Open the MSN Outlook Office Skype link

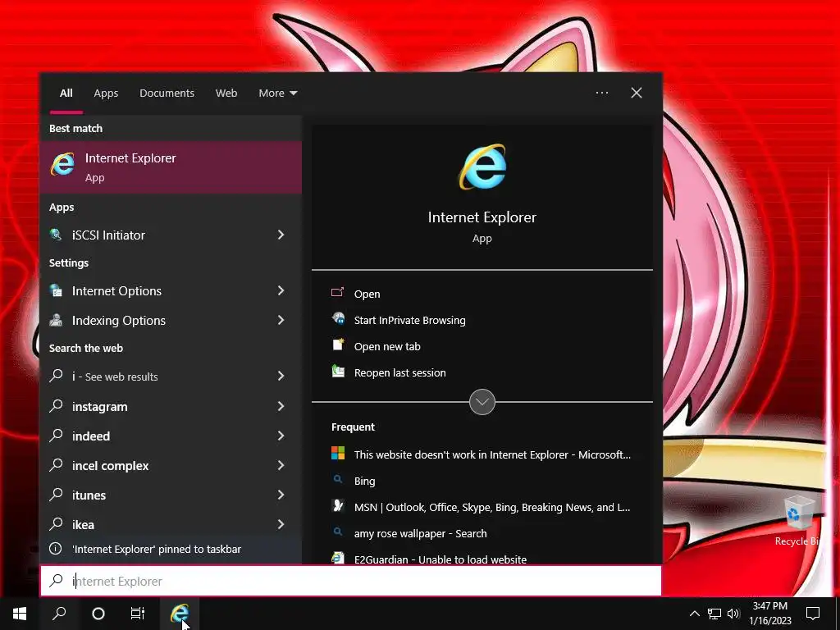coord(492,507)
